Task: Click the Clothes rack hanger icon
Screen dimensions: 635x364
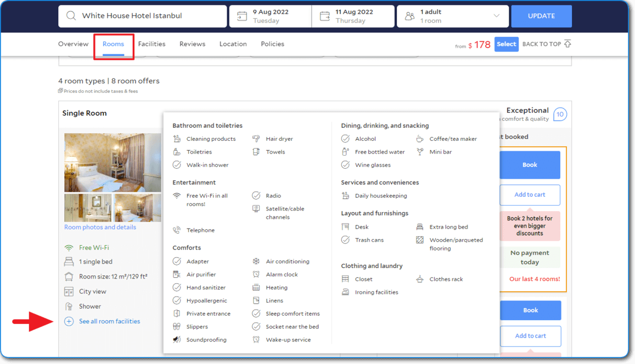Action: pos(420,279)
